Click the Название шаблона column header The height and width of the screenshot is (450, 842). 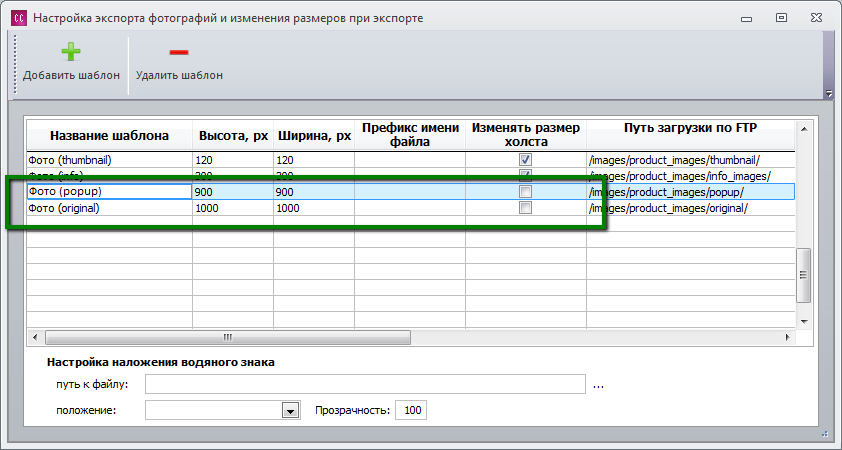[110, 135]
